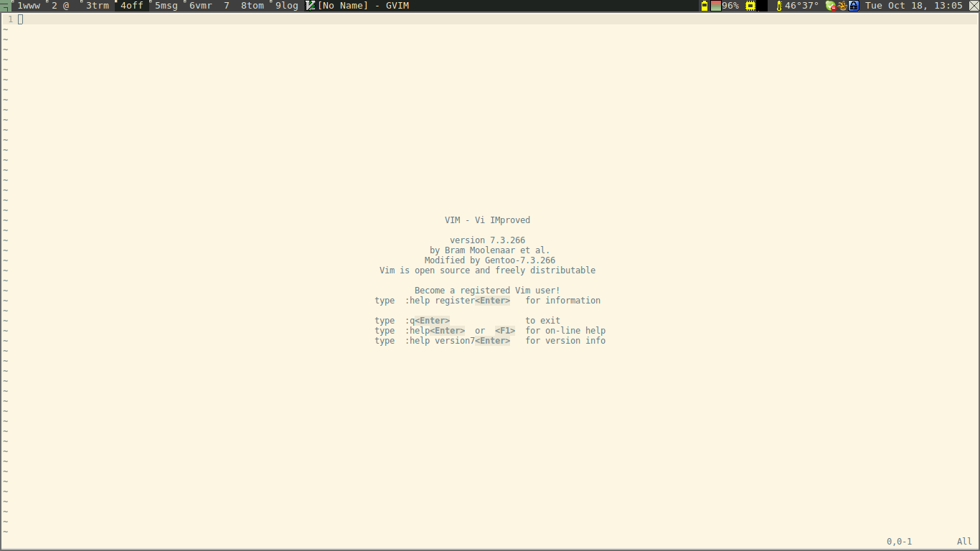Screen dimensions: 980x551
Task: Click 'Vim is open source and freely distributable'
Action: pos(488,270)
